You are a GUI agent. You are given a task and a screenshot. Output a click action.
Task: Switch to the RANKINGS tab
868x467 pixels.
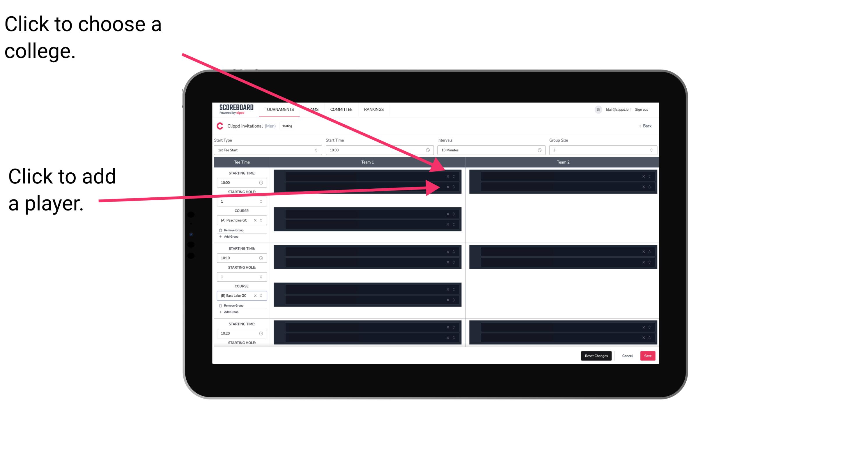tap(374, 109)
